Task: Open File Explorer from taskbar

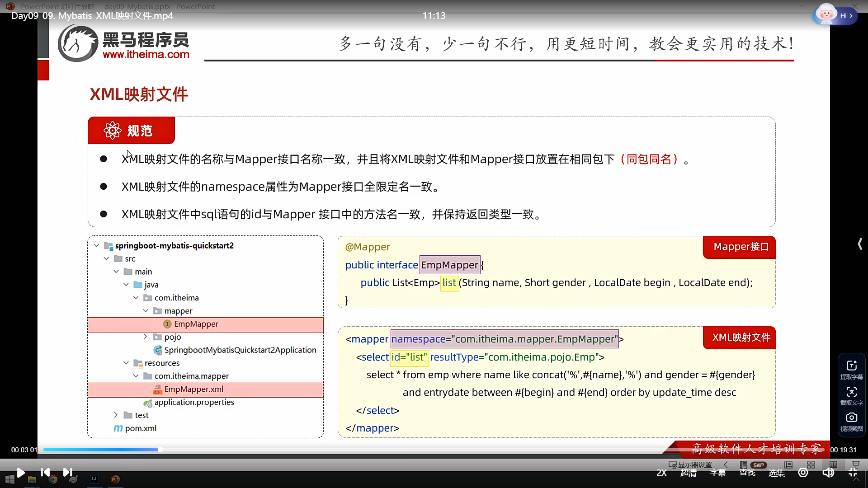Action: point(32,479)
